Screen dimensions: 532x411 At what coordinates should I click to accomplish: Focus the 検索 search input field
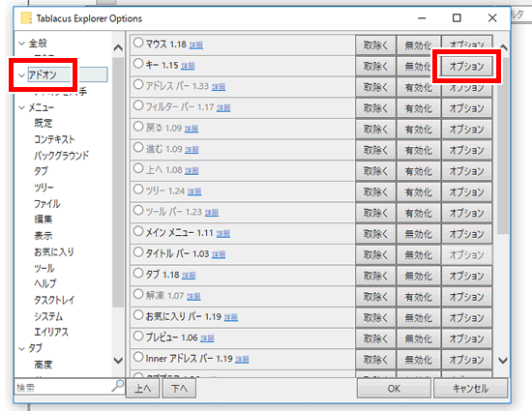tap(63, 387)
